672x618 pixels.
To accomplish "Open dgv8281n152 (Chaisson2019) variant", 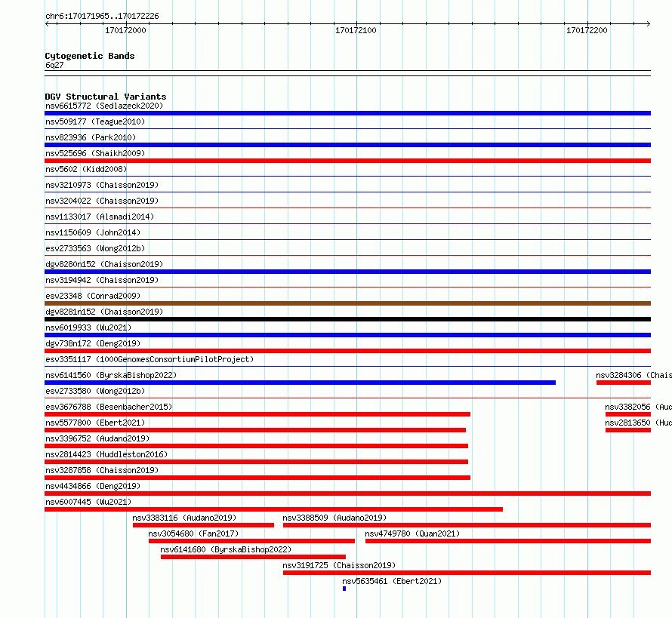I will tap(104, 312).
